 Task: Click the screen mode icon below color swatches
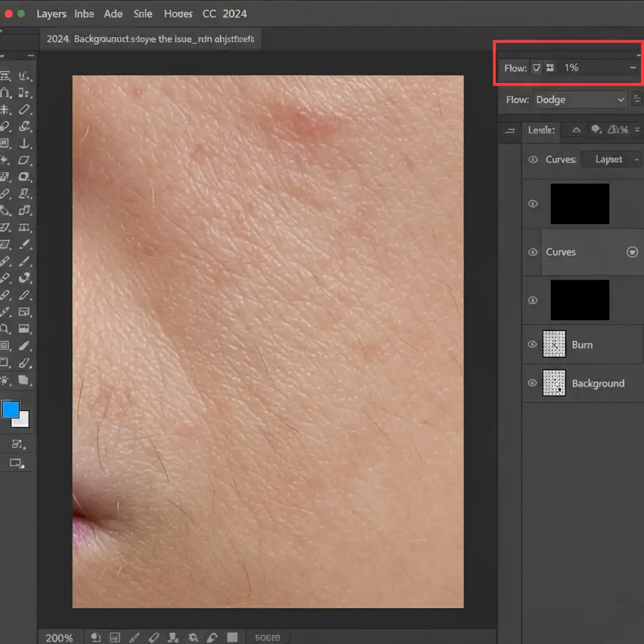16,464
